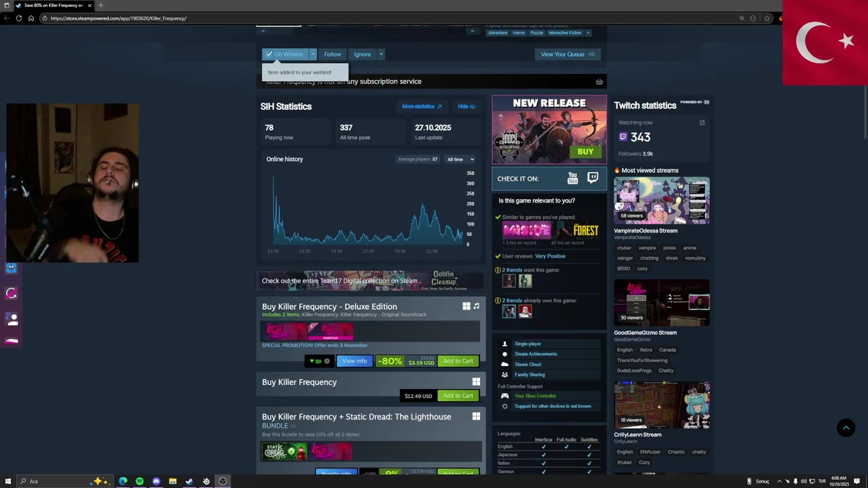The width and height of the screenshot is (868, 488).
Task: Click the YouTube icon beside Check It On
Action: coord(573,178)
